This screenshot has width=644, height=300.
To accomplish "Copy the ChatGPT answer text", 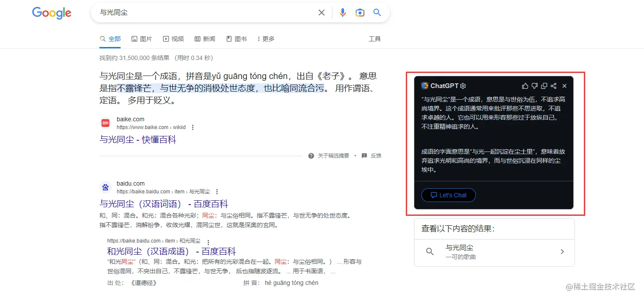I will [544, 86].
